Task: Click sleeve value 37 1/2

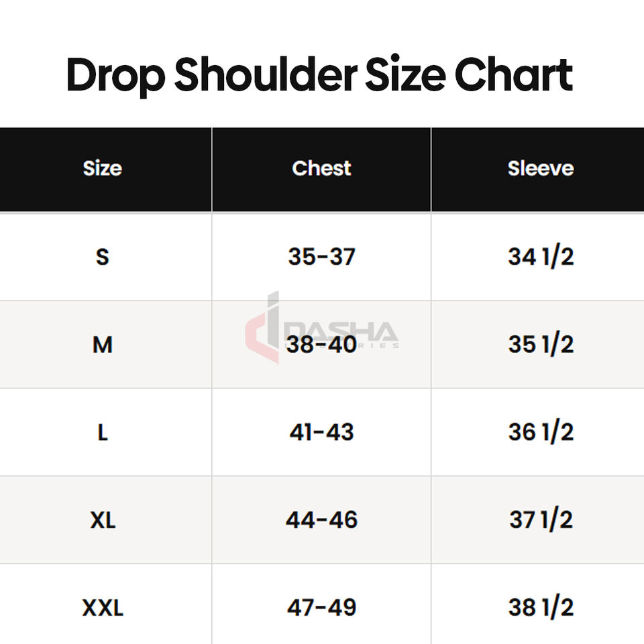Action: coord(541,520)
